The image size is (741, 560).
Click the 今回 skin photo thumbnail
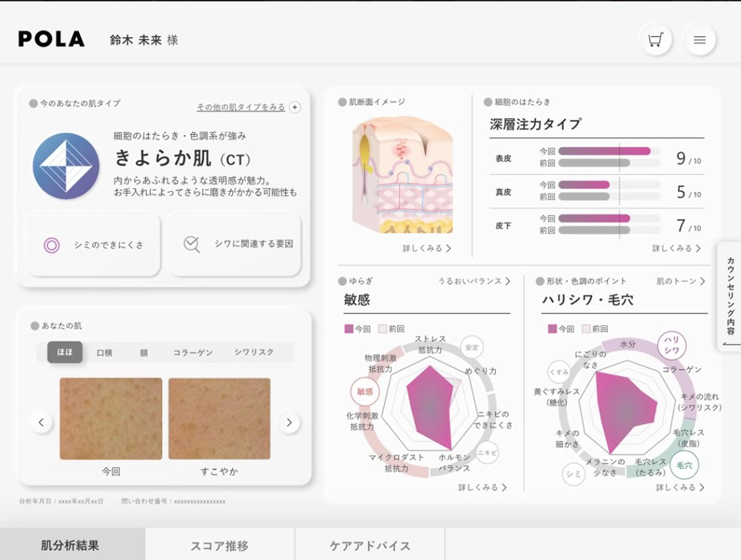(111, 419)
